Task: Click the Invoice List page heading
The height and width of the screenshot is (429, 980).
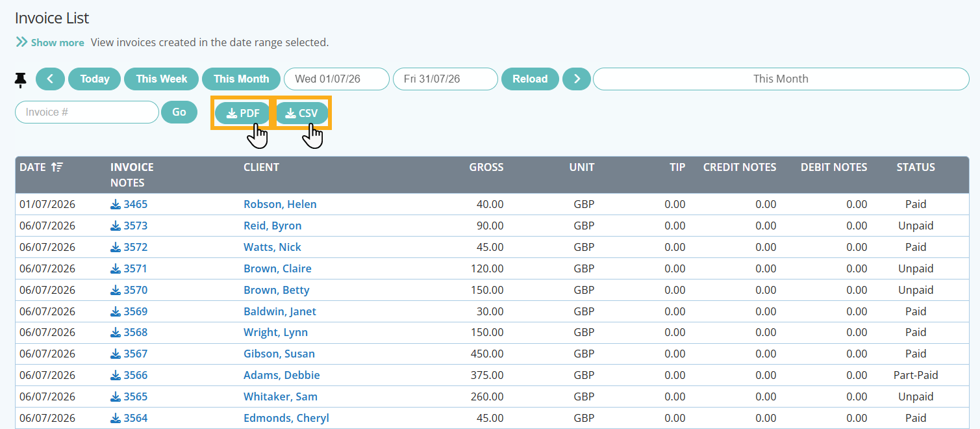Action: [52, 18]
